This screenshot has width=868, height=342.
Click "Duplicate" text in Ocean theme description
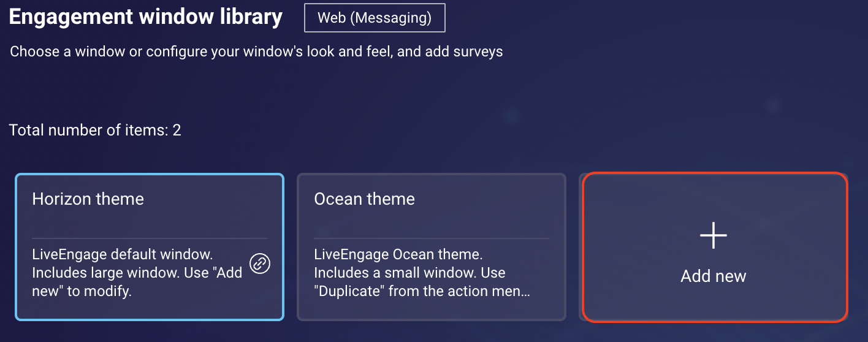click(x=348, y=291)
